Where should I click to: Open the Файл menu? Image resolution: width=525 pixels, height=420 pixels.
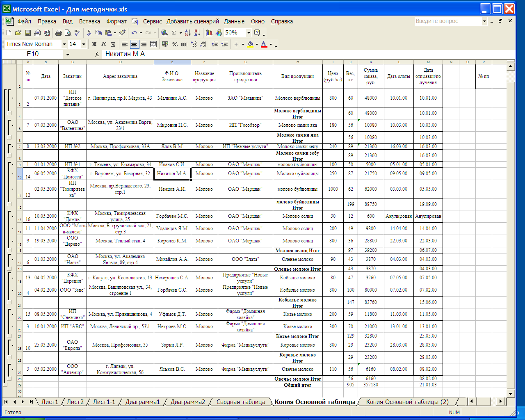[x=24, y=21]
